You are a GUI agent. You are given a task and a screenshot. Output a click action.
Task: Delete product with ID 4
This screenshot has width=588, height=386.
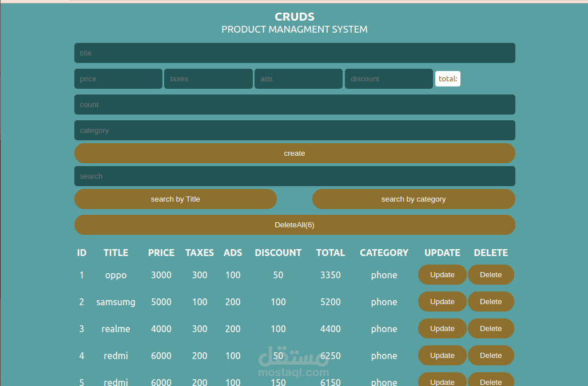click(491, 356)
